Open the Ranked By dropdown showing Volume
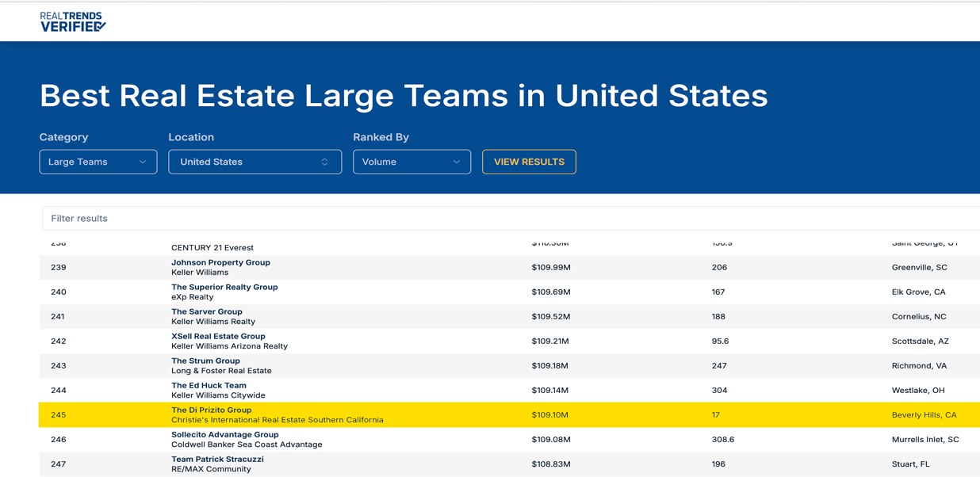980x477 pixels. [412, 162]
